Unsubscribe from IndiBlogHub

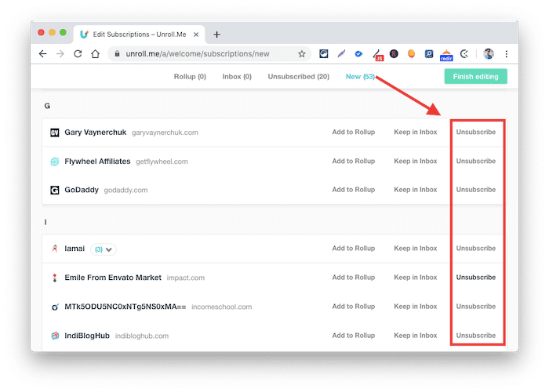476,336
